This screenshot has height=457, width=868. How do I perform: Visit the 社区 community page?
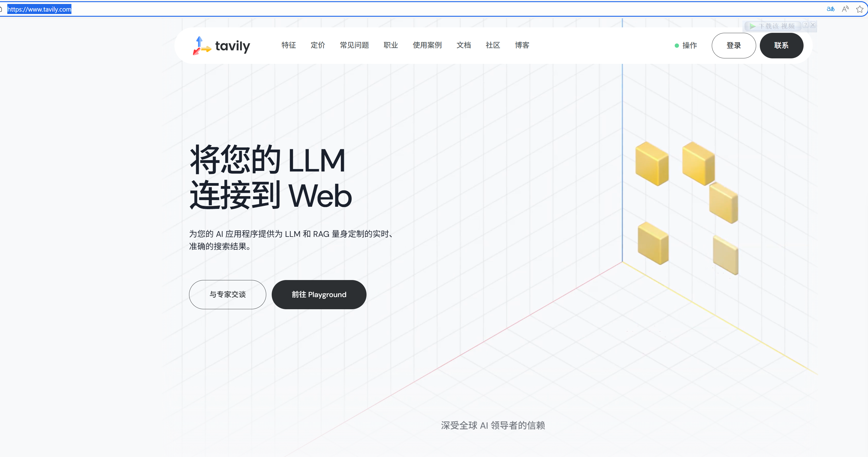coord(493,45)
